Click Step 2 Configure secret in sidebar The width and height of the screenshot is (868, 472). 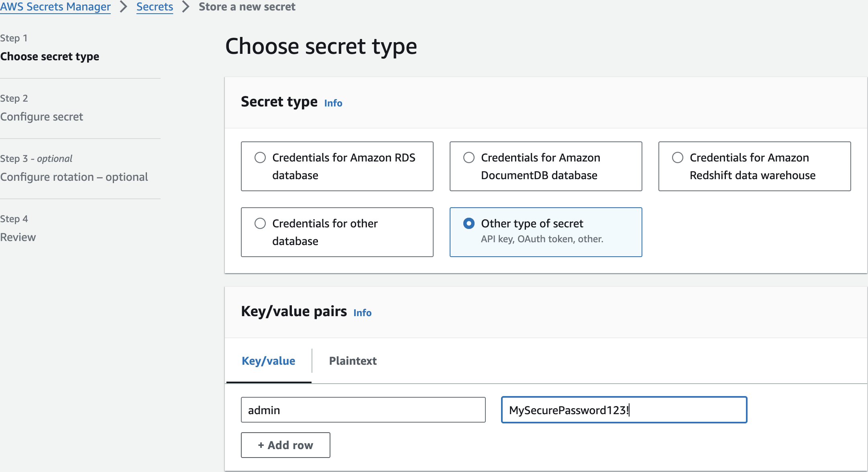tap(42, 116)
